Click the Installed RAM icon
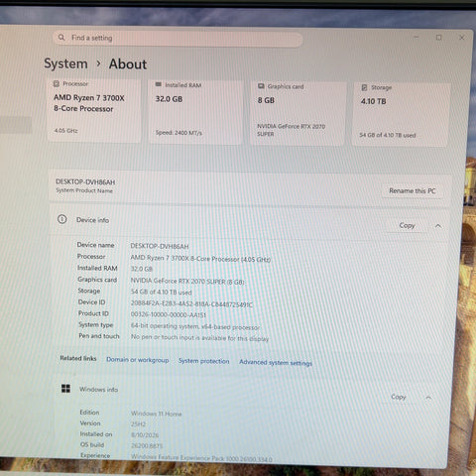The height and width of the screenshot is (476, 476). 159,84
